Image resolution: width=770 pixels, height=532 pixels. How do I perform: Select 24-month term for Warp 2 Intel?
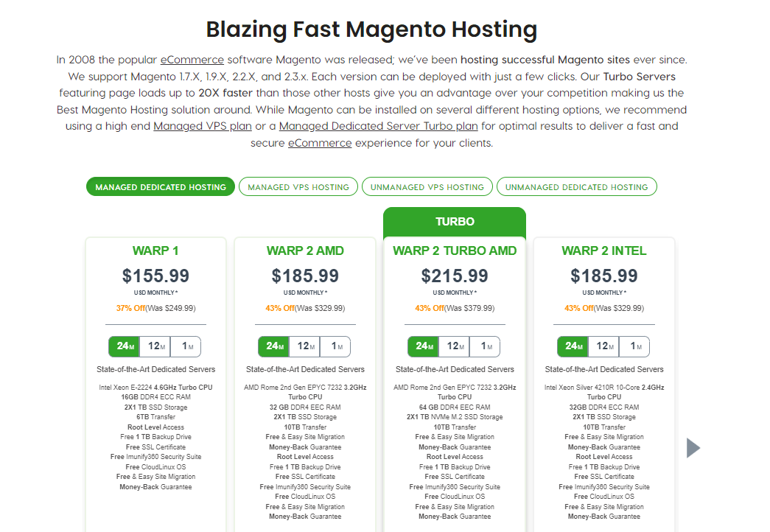pyautogui.click(x=573, y=346)
